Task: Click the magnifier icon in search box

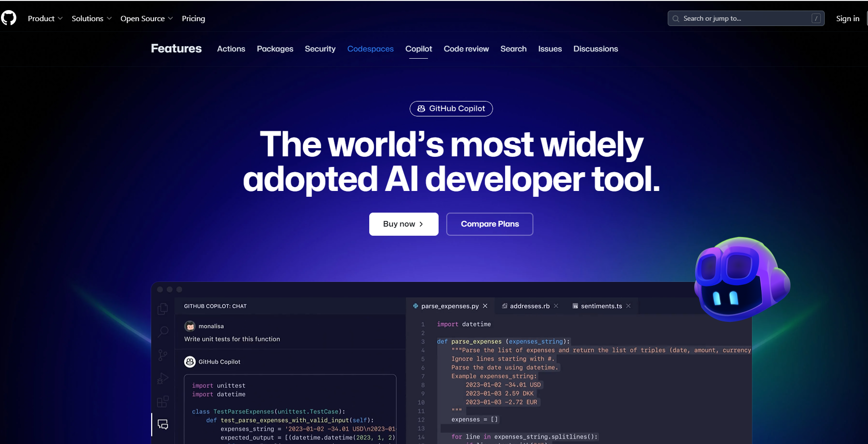Action: (x=676, y=19)
